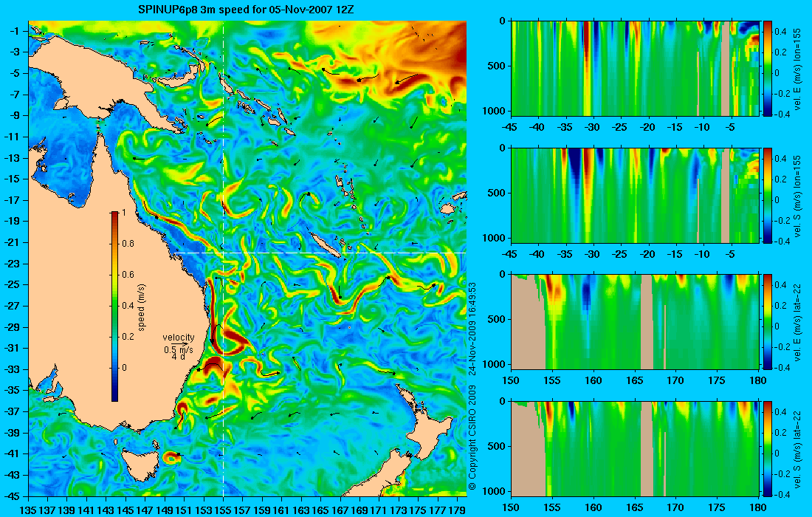Click color bar beside "vel. E (m/s) lat=-22"

(767, 322)
